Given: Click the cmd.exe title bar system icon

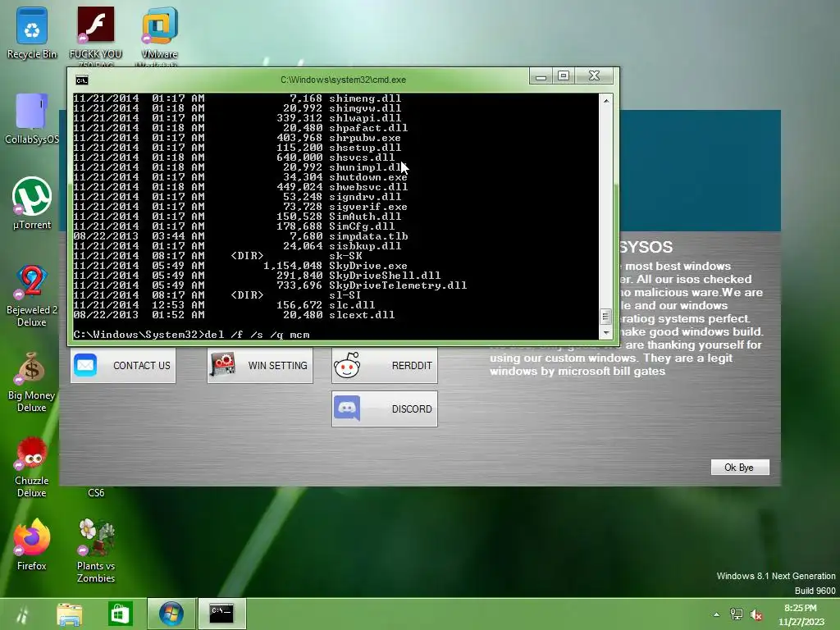Looking at the screenshot, I should point(81,80).
